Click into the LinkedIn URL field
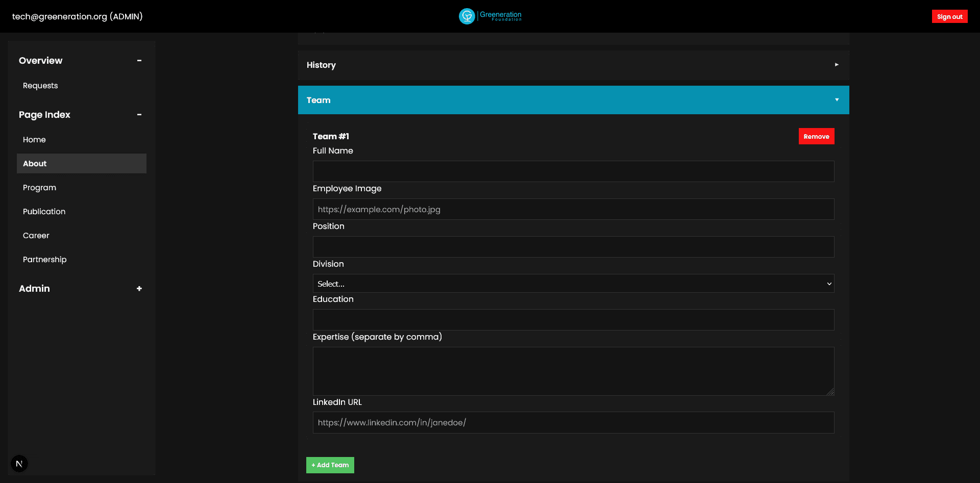The width and height of the screenshot is (980, 483). [x=573, y=423]
